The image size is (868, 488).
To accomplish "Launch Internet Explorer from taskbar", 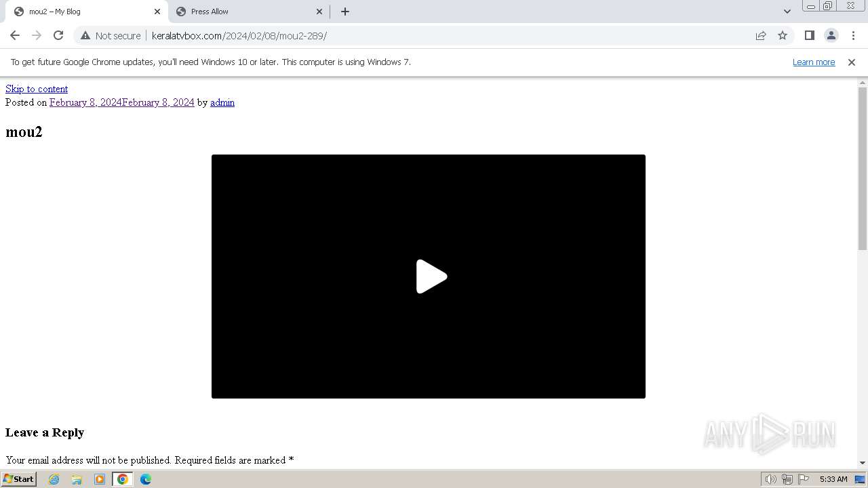I will tap(54, 479).
